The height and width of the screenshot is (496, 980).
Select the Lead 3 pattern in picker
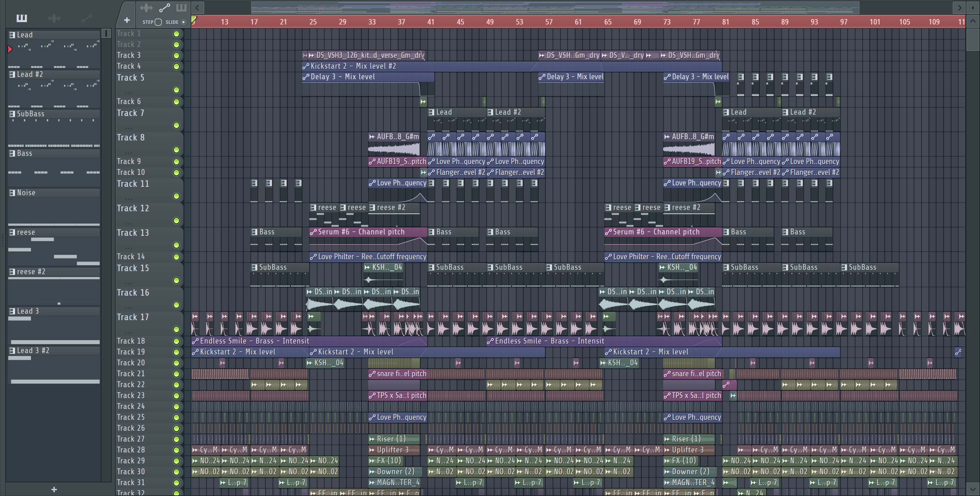(54, 311)
